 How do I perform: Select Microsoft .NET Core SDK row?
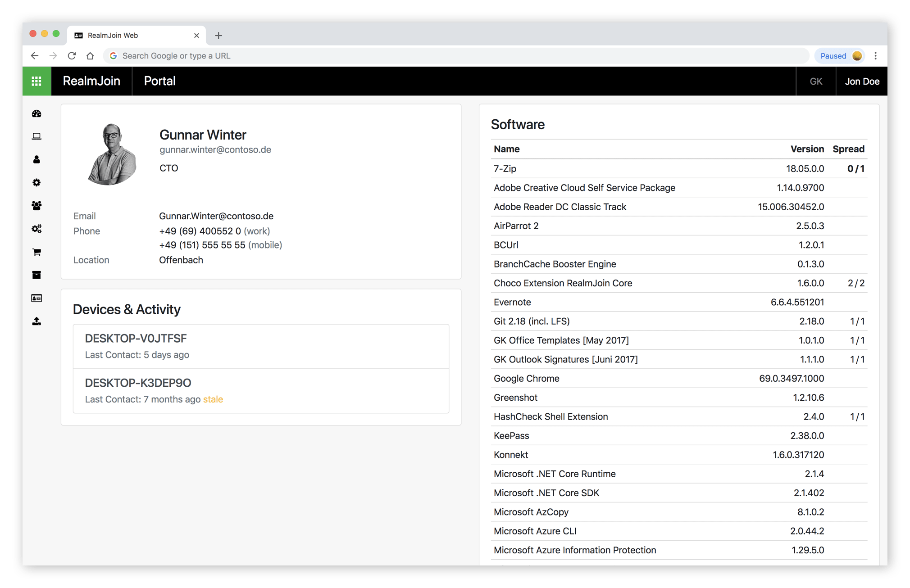click(x=679, y=493)
